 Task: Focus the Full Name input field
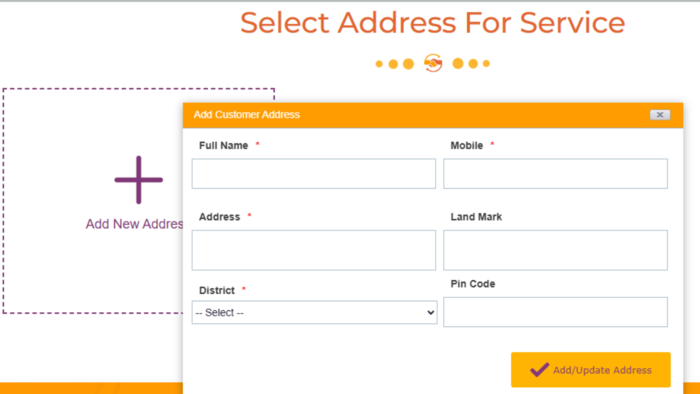[x=314, y=174]
